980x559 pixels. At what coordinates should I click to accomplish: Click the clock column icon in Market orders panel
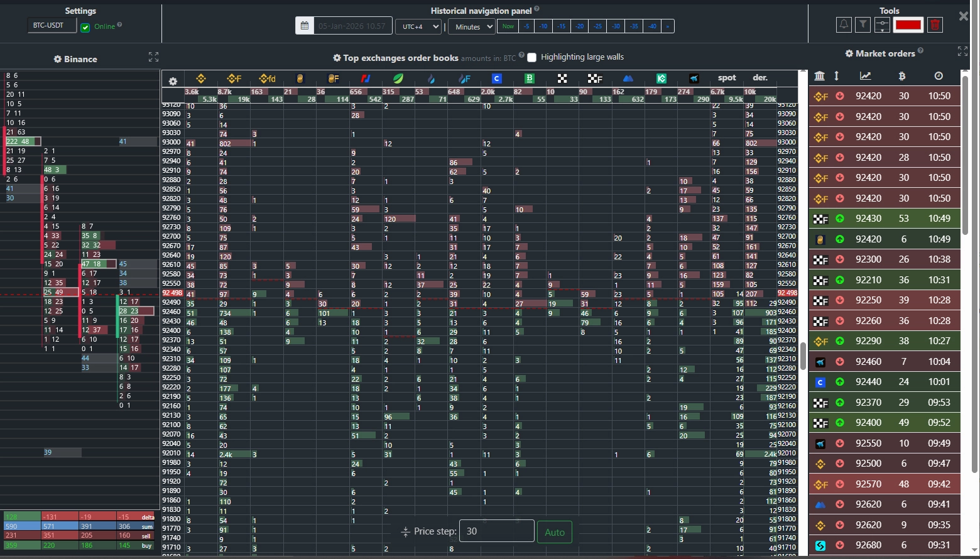pyautogui.click(x=939, y=76)
